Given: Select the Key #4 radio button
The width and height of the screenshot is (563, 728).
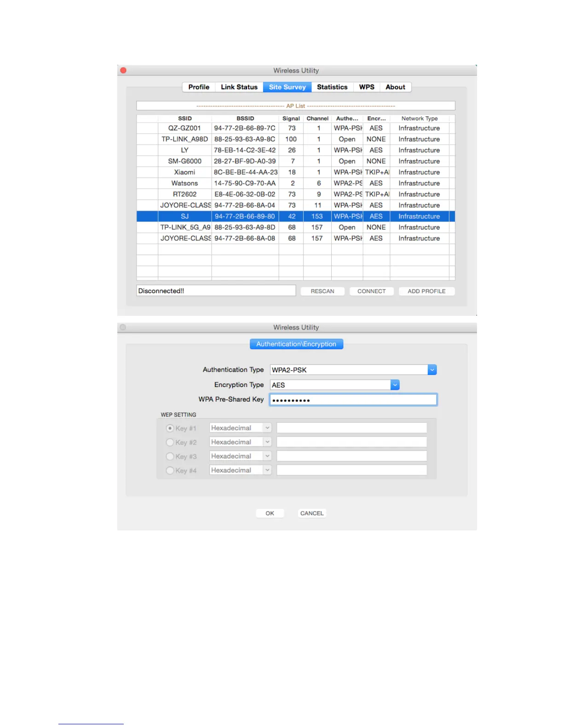Looking at the screenshot, I should coord(170,470).
